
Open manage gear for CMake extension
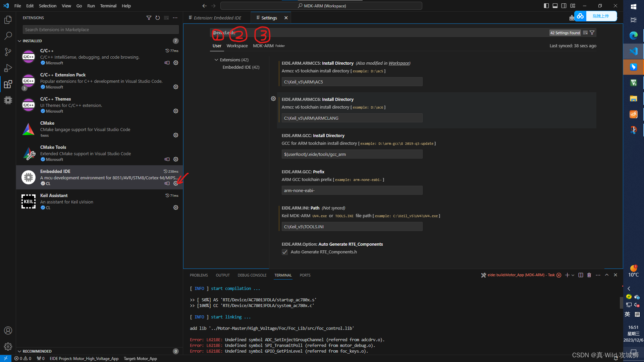tap(176, 135)
